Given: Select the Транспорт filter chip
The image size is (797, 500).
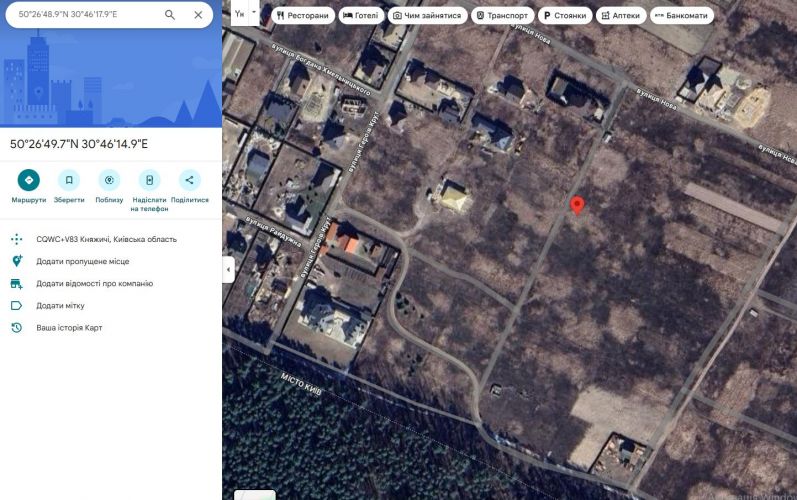Looking at the screenshot, I should 502,16.
